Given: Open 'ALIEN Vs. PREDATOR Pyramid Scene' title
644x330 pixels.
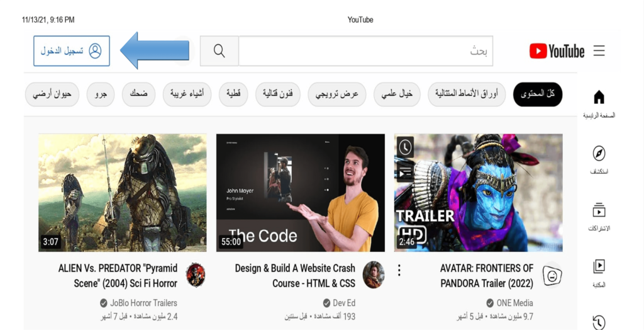Looking at the screenshot, I should (118, 276).
